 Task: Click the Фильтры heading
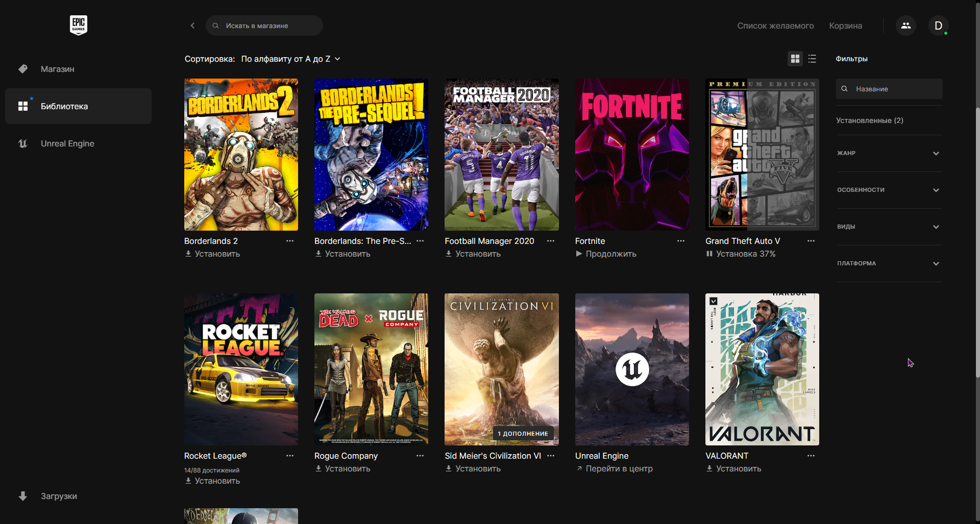click(851, 59)
